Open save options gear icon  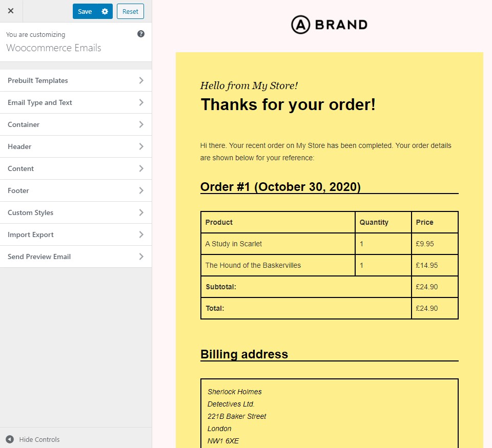tap(105, 11)
